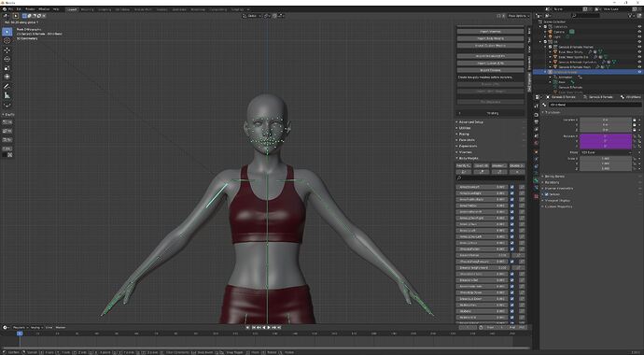
Task: Click the Location Z value field
Action: pos(606,130)
